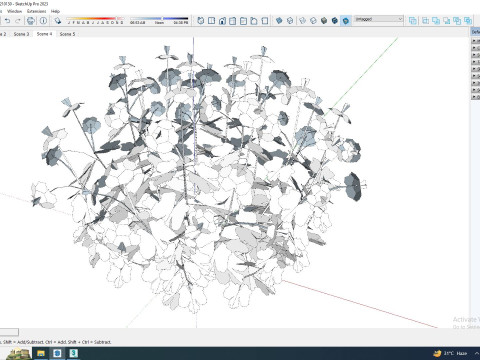Click the Intersect solid tool

(425, 21)
